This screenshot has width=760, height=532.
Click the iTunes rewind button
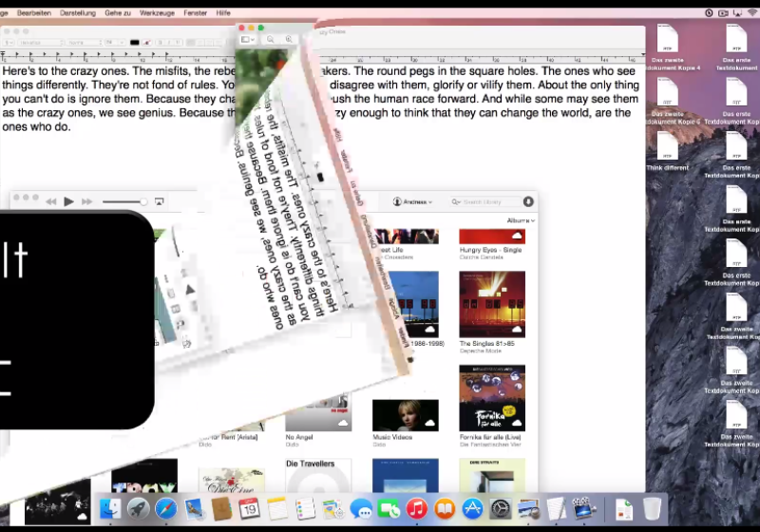tap(48, 201)
